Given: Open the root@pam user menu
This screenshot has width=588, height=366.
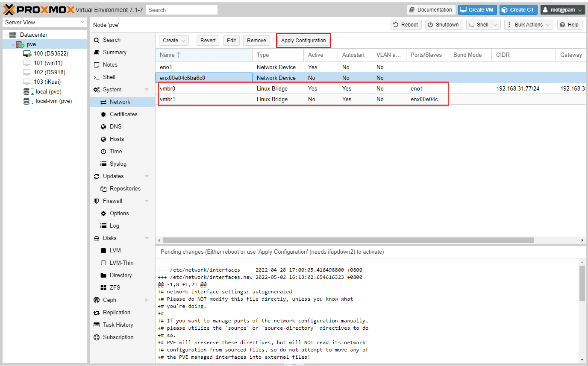Looking at the screenshot, I should click(x=562, y=10).
